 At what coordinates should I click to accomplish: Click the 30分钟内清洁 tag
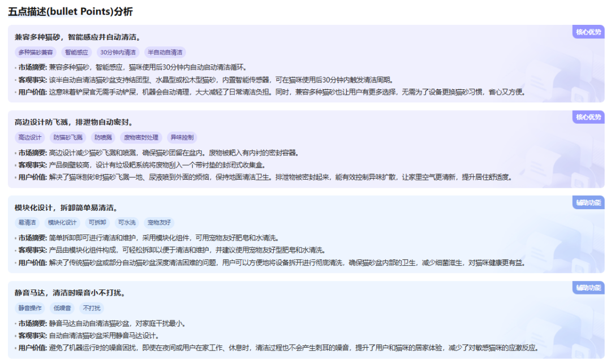pyautogui.click(x=118, y=52)
